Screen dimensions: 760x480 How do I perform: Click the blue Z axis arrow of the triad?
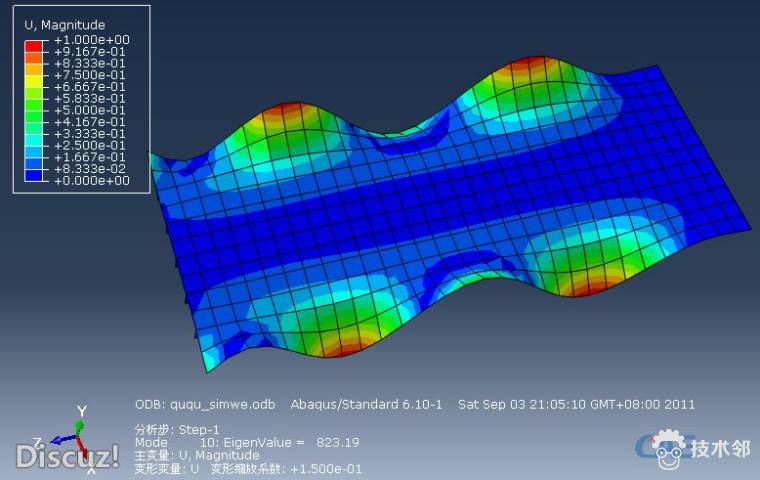64,439
